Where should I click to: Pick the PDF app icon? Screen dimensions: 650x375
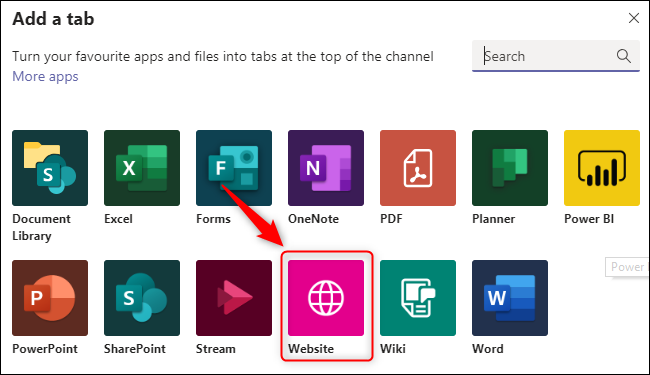coord(418,168)
